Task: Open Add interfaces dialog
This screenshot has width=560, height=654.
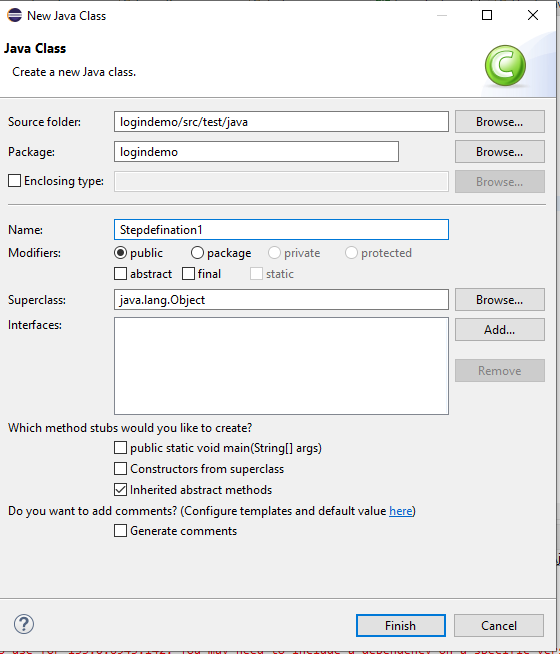Action: [x=500, y=330]
